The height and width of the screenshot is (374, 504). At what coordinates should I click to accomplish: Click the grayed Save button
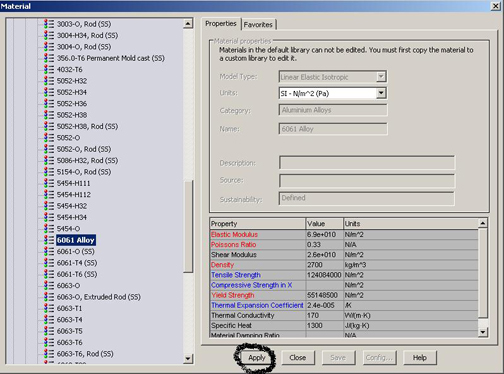coord(338,358)
